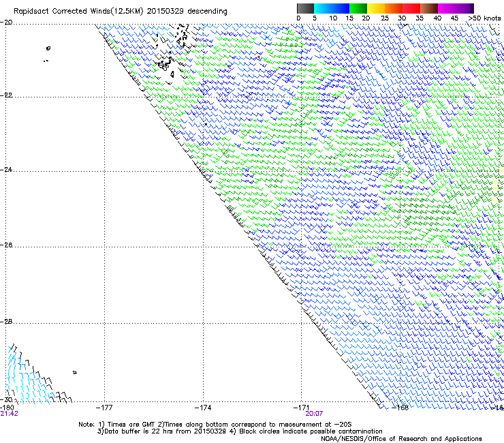The image size is (504, 443).
Task: Click the '>50 knots' legend label
Action: tap(484, 18)
